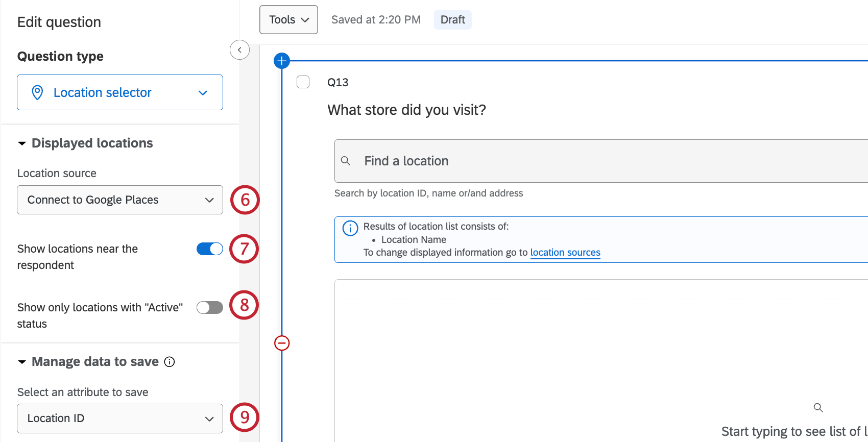This screenshot has height=442, width=868.
Task: Enable Show only Active status locations toggle
Action: tap(210, 307)
